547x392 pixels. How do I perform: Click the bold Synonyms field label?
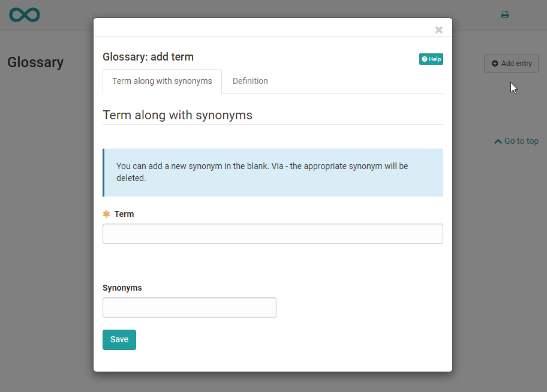tap(122, 288)
